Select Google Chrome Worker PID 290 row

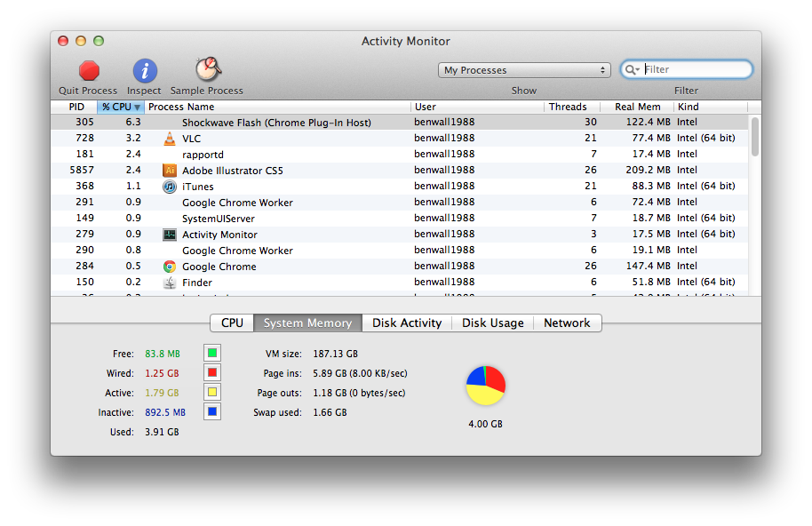pyautogui.click(x=400, y=250)
